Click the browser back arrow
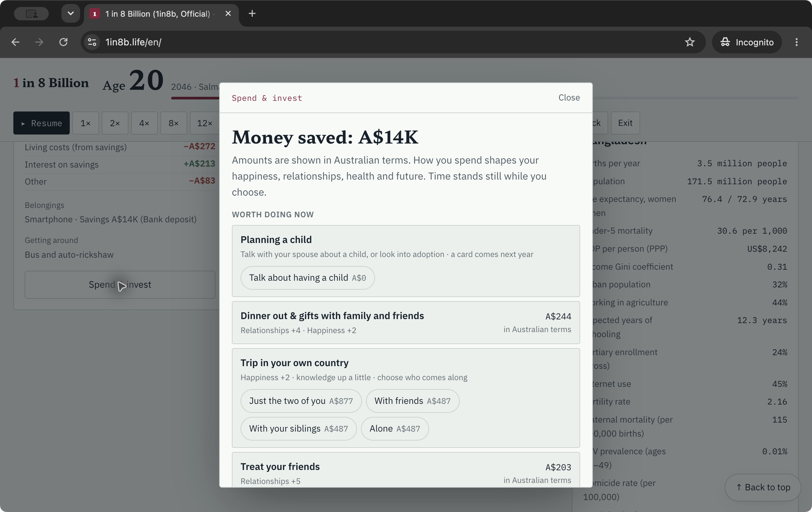Viewport: 812px width, 512px height. [x=15, y=42]
